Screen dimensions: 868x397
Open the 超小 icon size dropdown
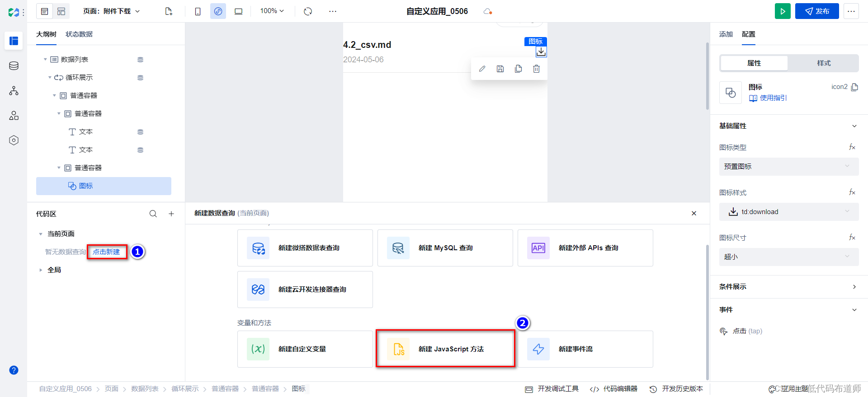click(789, 257)
